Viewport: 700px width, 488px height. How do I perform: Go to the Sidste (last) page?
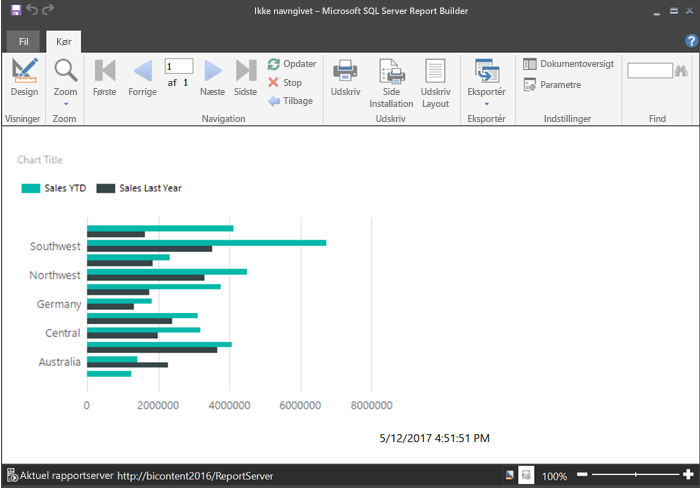tap(245, 77)
